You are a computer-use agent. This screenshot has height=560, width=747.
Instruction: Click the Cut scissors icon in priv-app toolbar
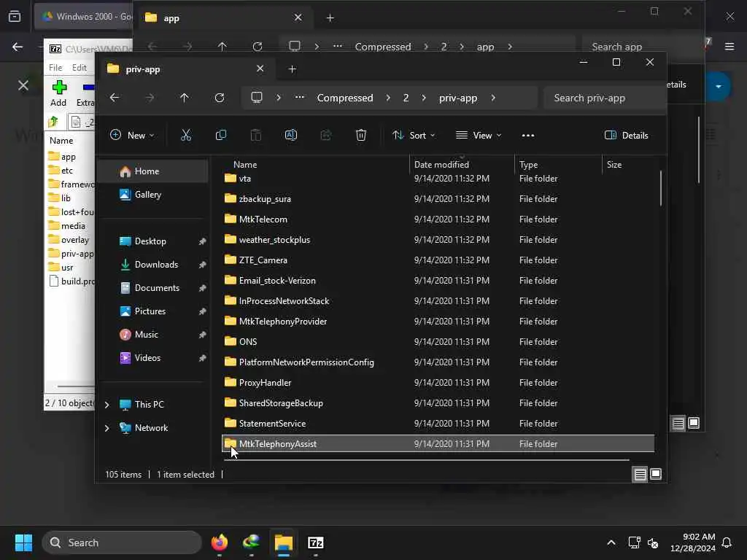186,135
